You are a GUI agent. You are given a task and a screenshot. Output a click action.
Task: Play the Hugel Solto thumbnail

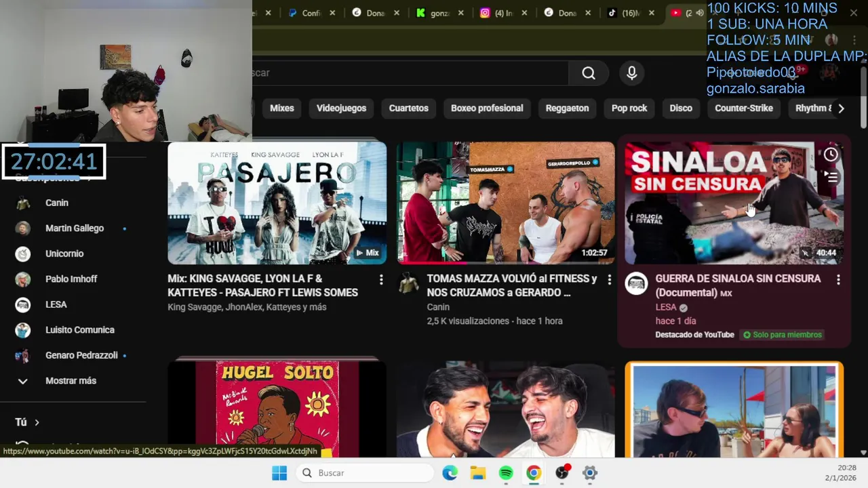(x=277, y=409)
